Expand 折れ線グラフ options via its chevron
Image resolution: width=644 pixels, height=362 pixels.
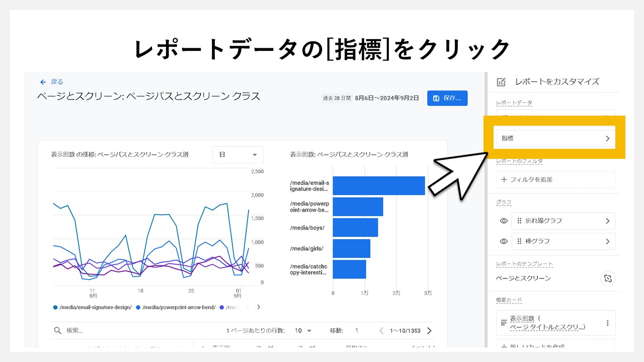click(x=606, y=221)
